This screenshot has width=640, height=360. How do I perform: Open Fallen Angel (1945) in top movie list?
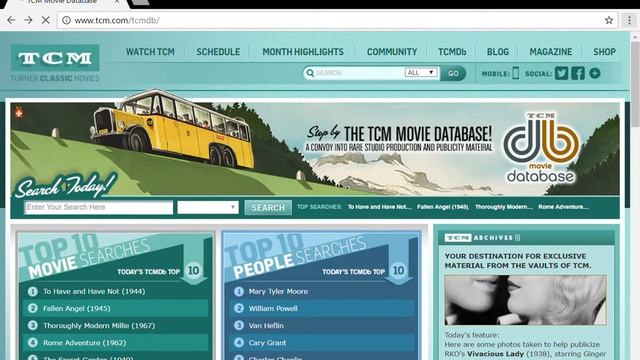point(77,309)
